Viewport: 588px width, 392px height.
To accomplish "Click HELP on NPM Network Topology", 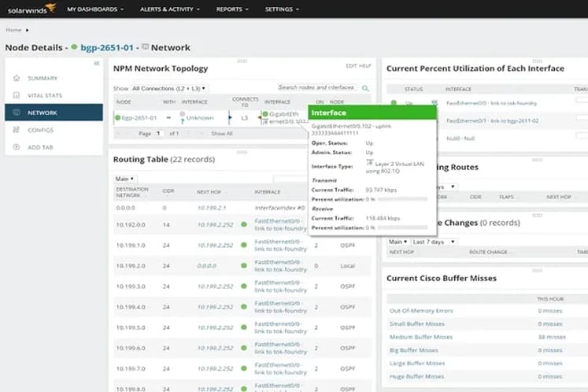I will [364, 65].
